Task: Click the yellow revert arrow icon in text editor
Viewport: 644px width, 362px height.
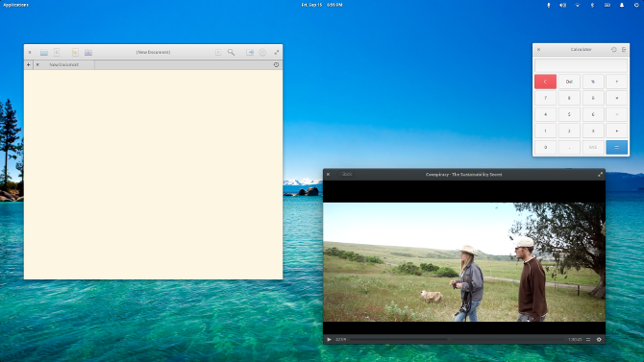Action: [x=75, y=53]
